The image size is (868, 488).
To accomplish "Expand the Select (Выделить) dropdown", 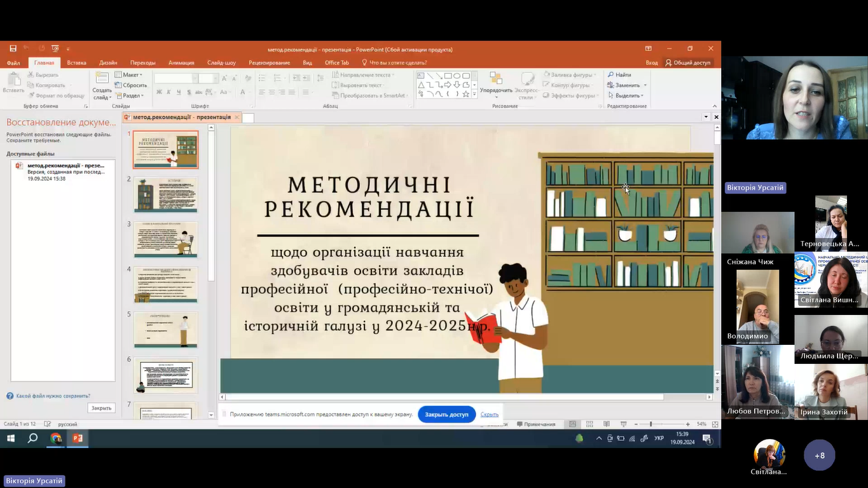I will 627,95.
